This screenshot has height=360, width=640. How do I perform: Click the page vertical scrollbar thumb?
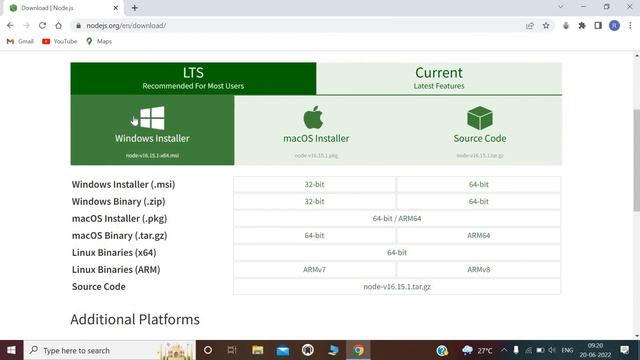click(636, 160)
